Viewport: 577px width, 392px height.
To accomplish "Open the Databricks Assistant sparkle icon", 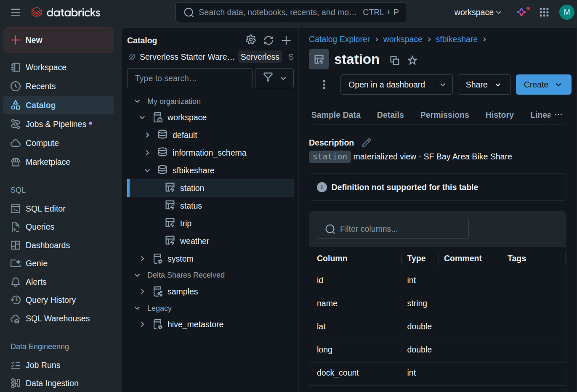I will pos(522,12).
